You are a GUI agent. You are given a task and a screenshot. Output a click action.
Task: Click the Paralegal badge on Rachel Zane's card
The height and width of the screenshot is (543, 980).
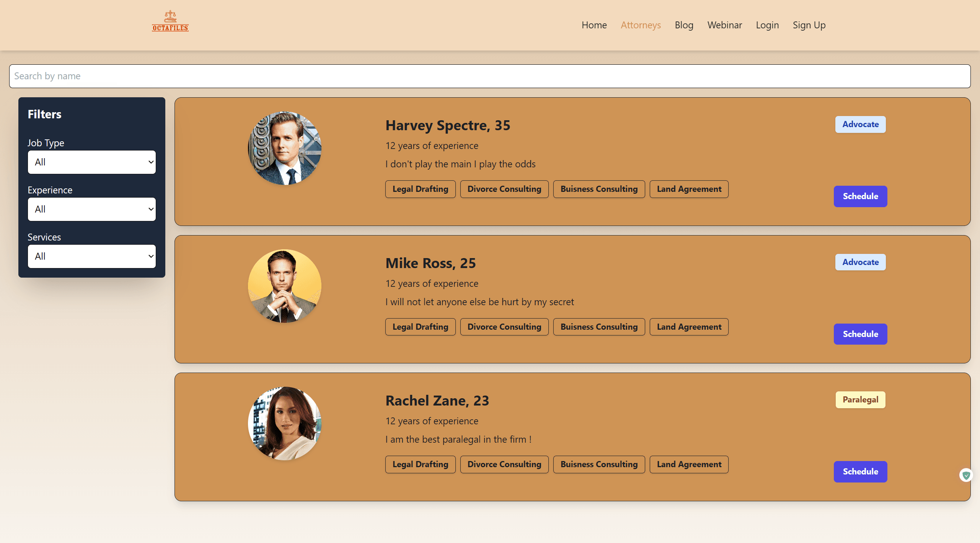pyautogui.click(x=860, y=399)
